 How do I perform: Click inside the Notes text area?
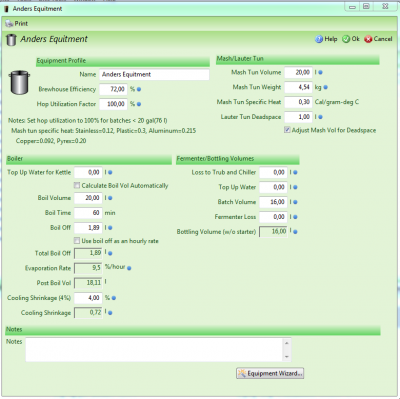click(154, 349)
